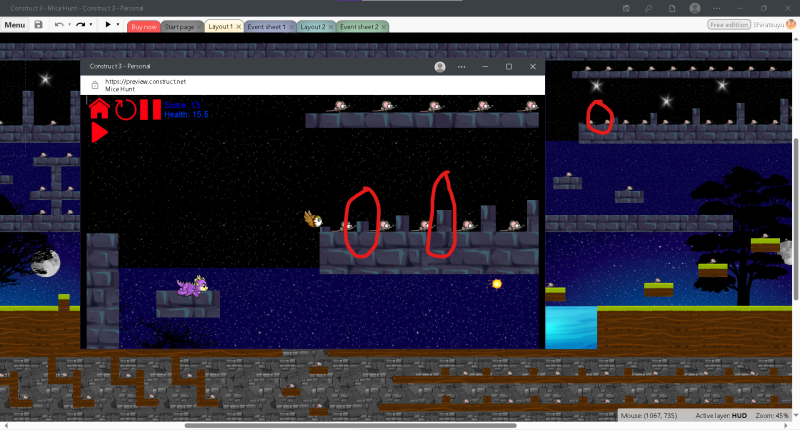The image size is (800, 430).
Task: Open the profile icon in main title bar
Action: [694, 8]
